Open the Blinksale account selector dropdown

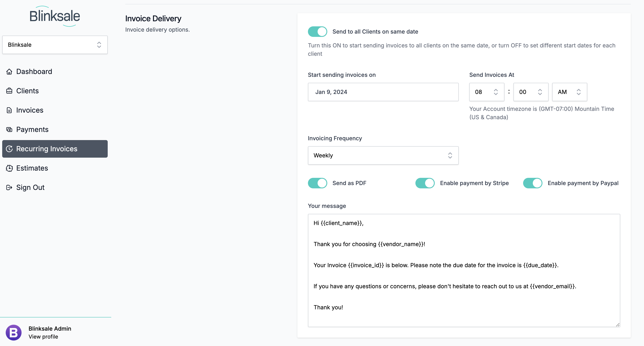pos(55,45)
